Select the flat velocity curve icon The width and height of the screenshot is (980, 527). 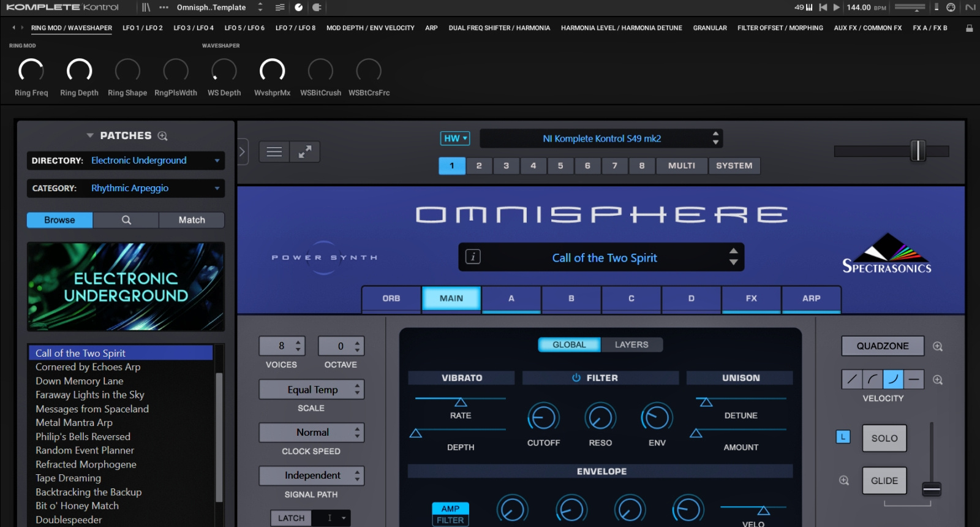coord(914,379)
